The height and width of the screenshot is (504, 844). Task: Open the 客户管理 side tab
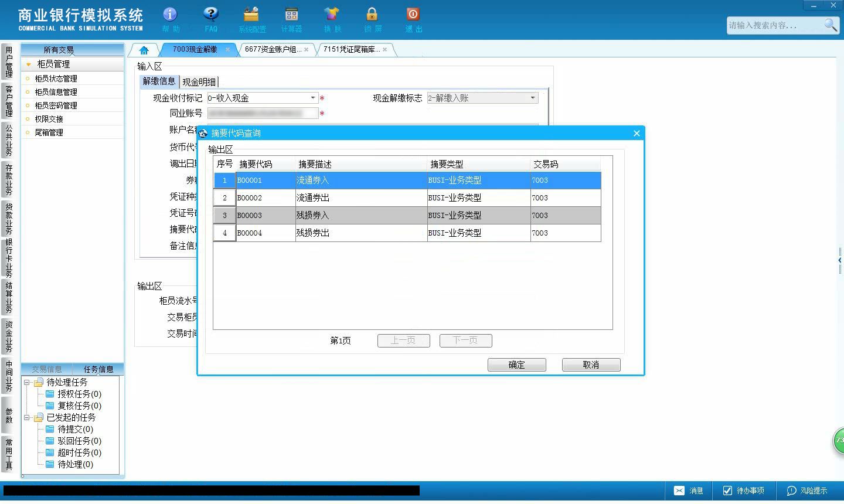(9, 101)
